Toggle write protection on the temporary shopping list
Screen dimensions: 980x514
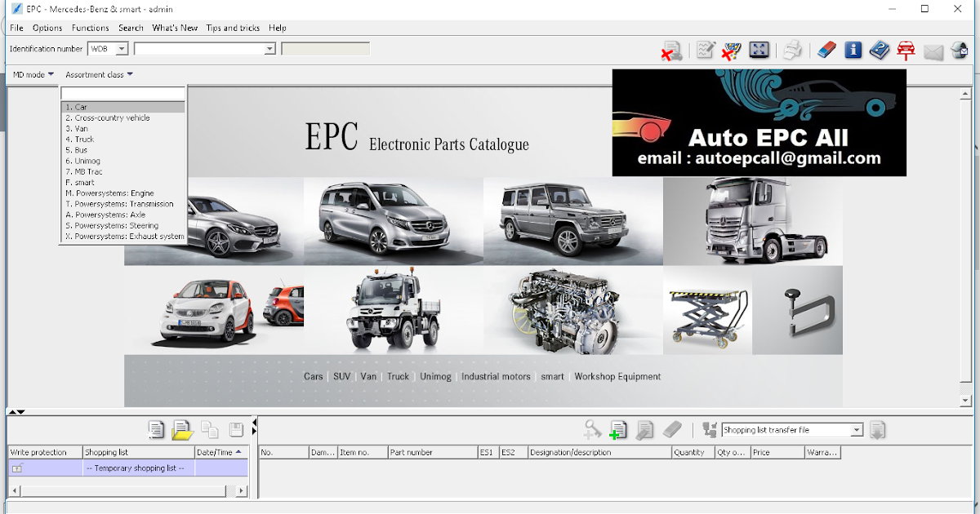18,467
